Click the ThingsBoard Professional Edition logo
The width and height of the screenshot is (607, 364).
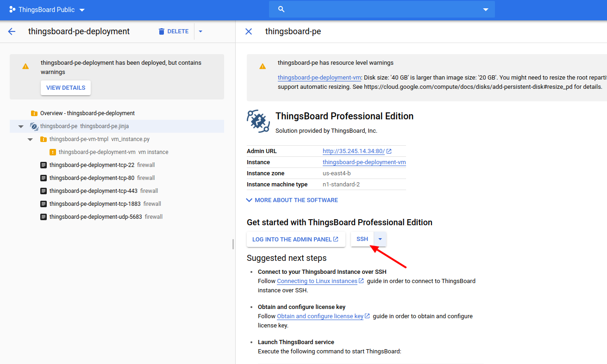(258, 121)
